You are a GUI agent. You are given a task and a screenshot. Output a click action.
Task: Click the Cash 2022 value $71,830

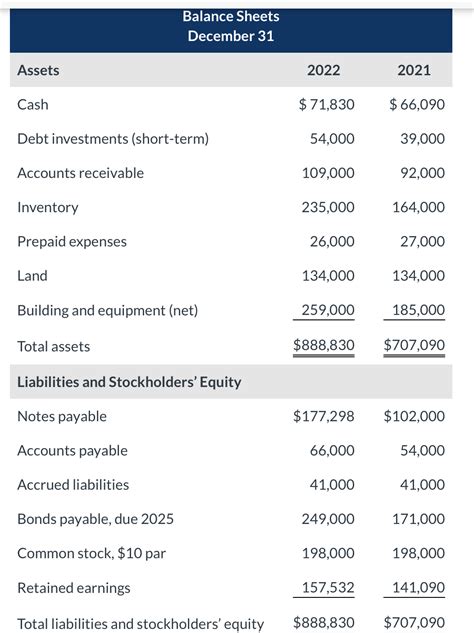(x=327, y=105)
